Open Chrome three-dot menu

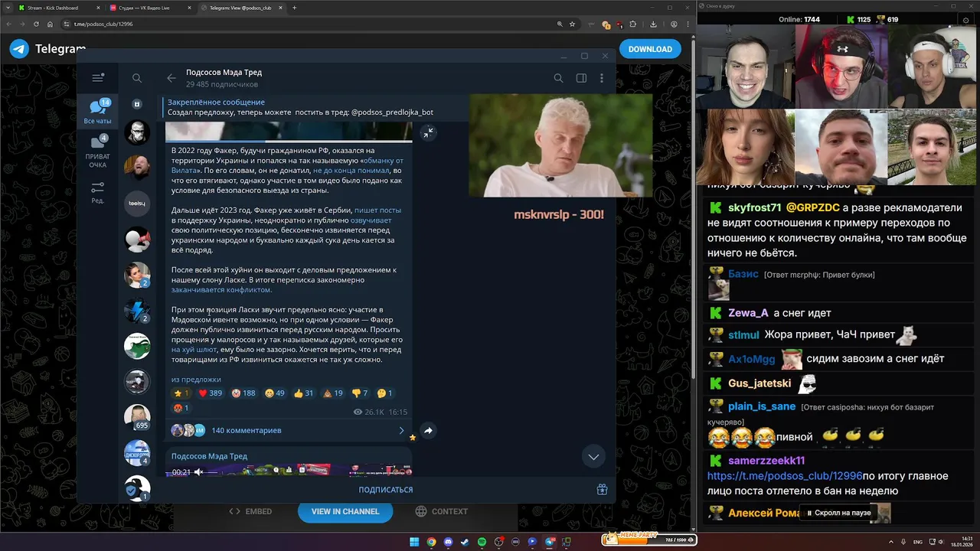[688, 24]
